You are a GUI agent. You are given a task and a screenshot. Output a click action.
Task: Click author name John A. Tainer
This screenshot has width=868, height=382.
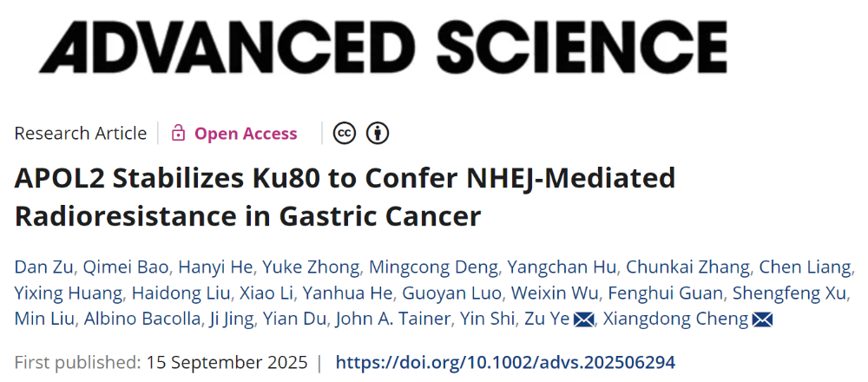pyautogui.click(x=394, y=319)
